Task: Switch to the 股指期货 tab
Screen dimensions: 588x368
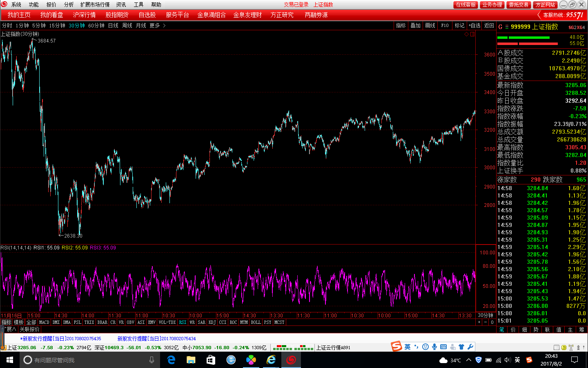Action: pos(117,15)
